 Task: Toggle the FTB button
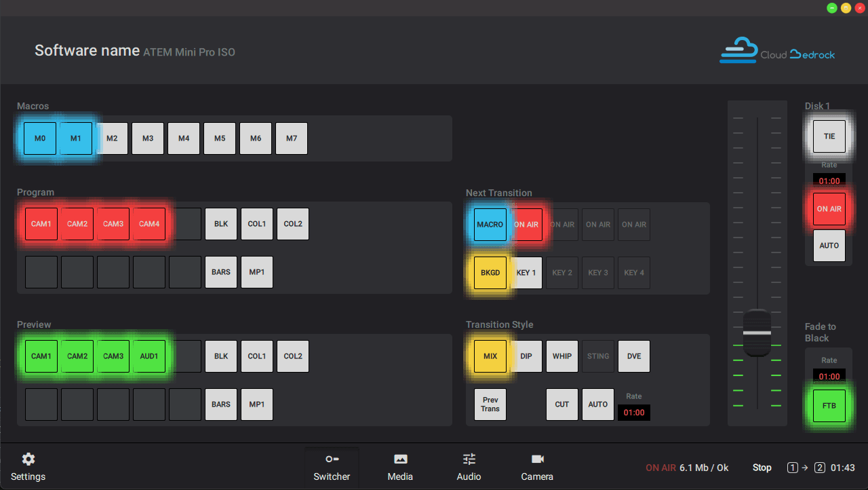(x=829, y=406)
